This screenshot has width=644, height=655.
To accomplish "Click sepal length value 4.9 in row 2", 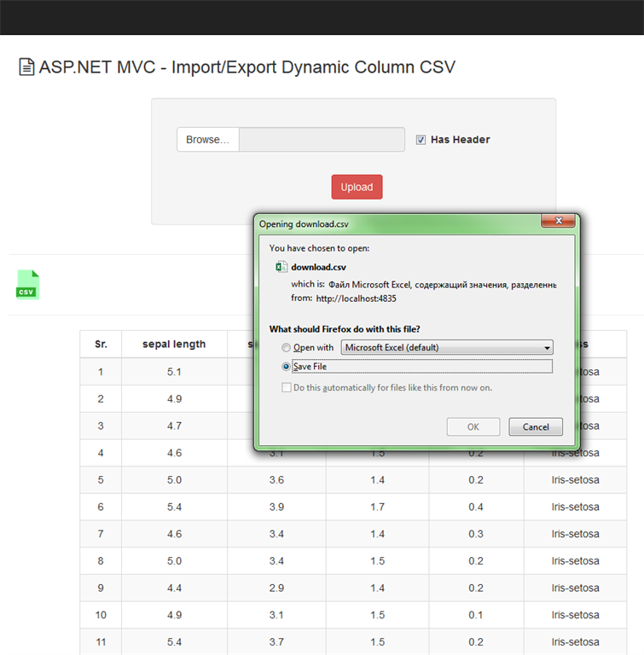I will [x=174, y=399].
